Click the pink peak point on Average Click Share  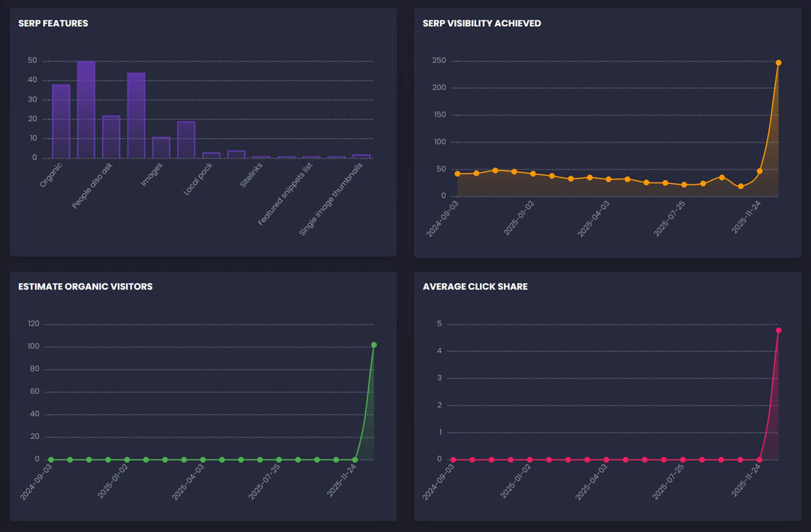pos(778,330)
